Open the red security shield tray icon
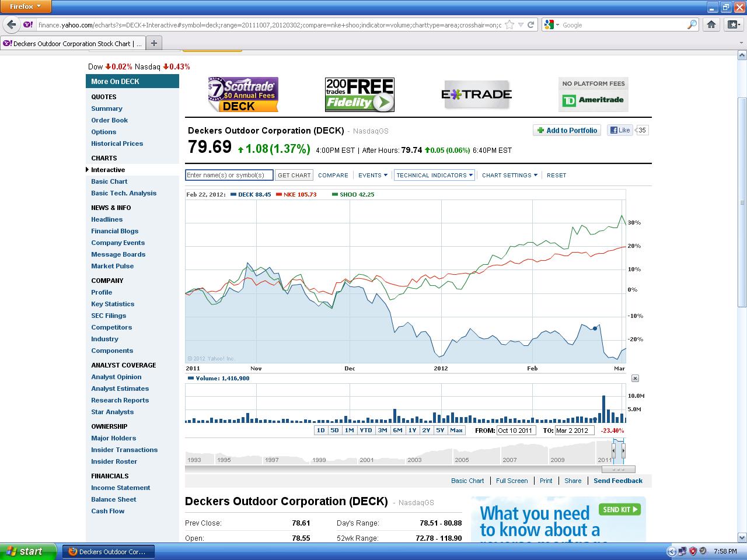The height and width of the screenshot is (560, 747). pos(693,551)
